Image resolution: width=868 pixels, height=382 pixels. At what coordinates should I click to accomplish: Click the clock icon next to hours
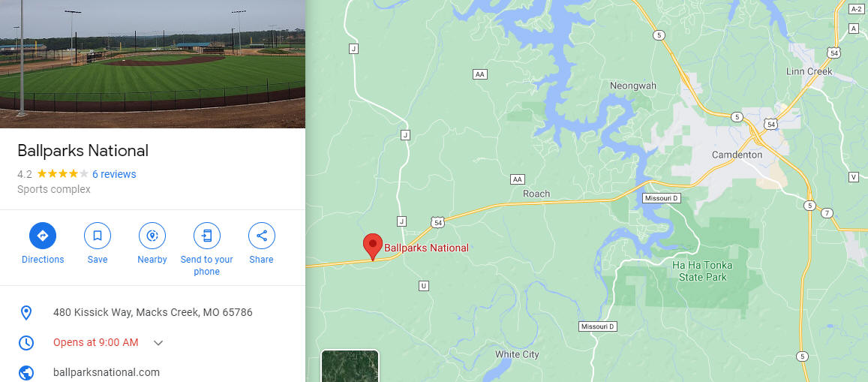[x=26, y=343]
